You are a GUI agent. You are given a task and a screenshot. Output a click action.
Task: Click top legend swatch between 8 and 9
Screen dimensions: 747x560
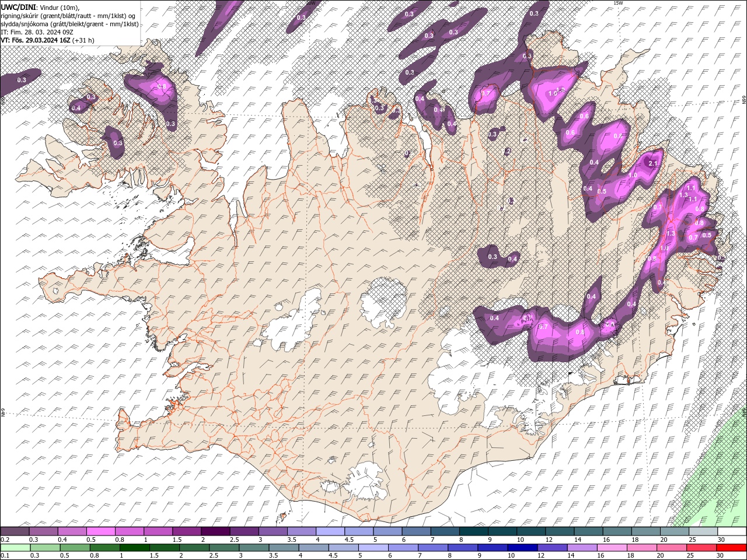point(474,531)
